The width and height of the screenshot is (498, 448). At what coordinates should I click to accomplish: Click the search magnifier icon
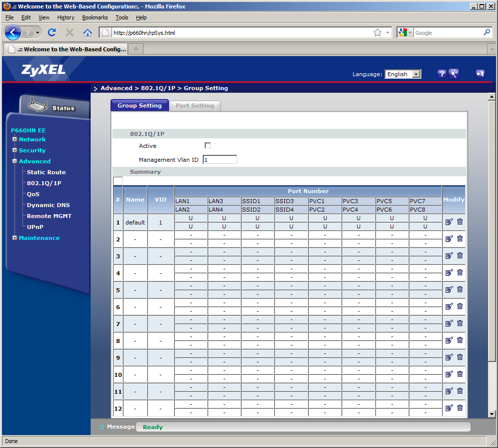coord(487,32)
